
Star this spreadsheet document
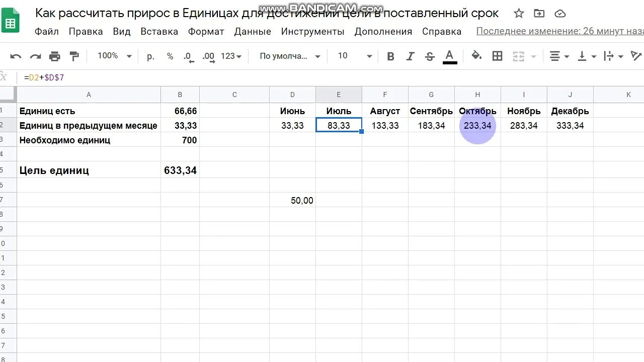(x=519, y=14)
